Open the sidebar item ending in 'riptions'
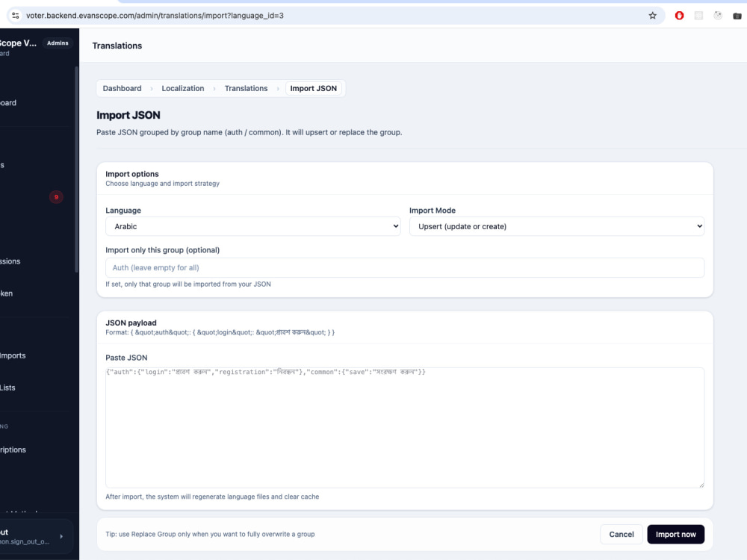The height and width of the screenshot is (560, 747). click(13, 449)
